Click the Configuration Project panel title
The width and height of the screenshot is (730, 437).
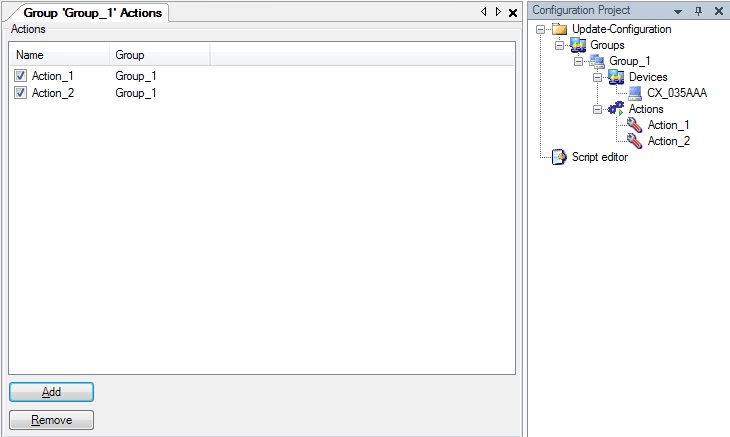tap(581, 10)
